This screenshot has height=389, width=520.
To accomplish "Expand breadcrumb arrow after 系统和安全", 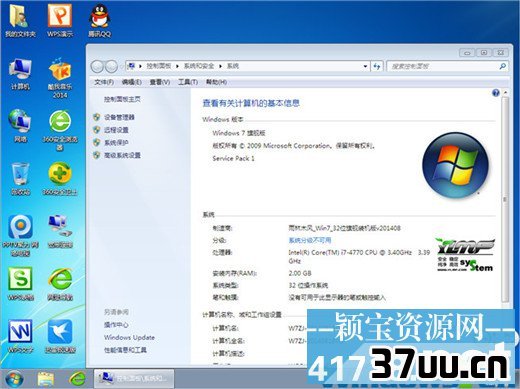I will tap(220, 66).
